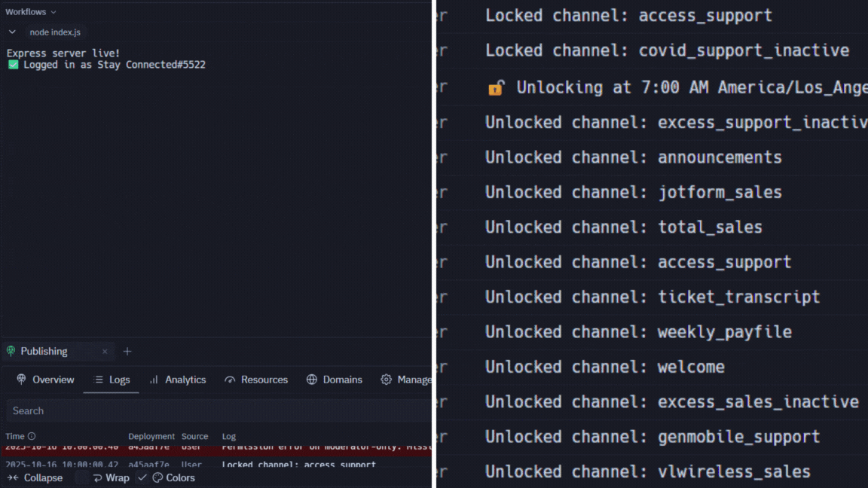The height and width of the screenshot is (488, 868).
Task: Focus the logs Search field
Action: click(x=219, y=410)
